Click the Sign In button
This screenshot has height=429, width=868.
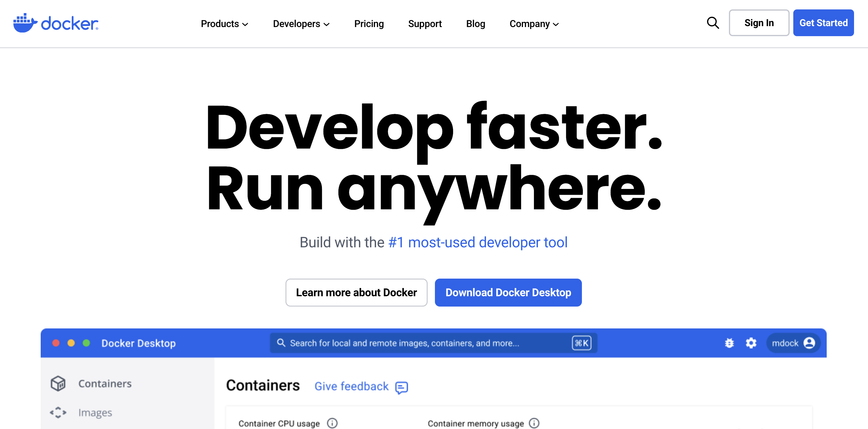tap(759, 23)
